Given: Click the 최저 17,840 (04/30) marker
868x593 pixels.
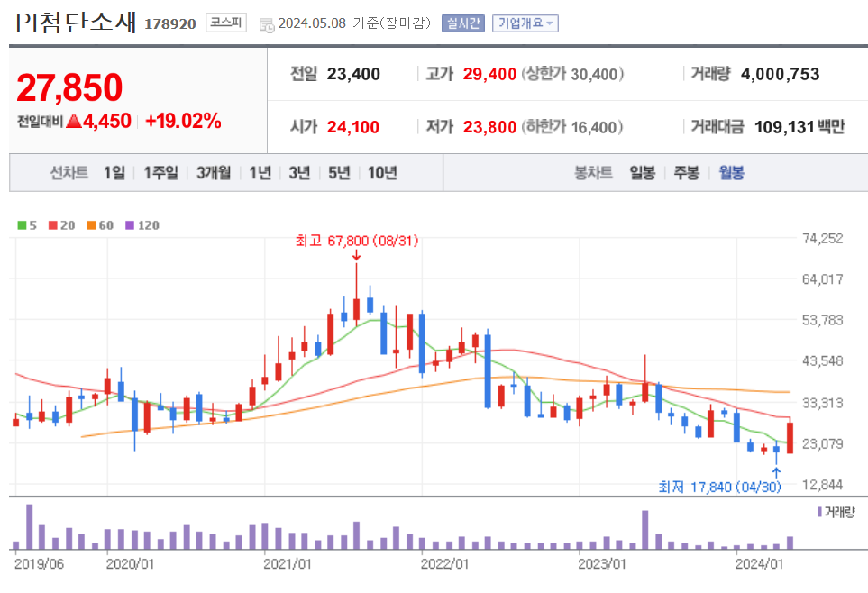Looking at the screenshot, I should click(x=719, y=487).
